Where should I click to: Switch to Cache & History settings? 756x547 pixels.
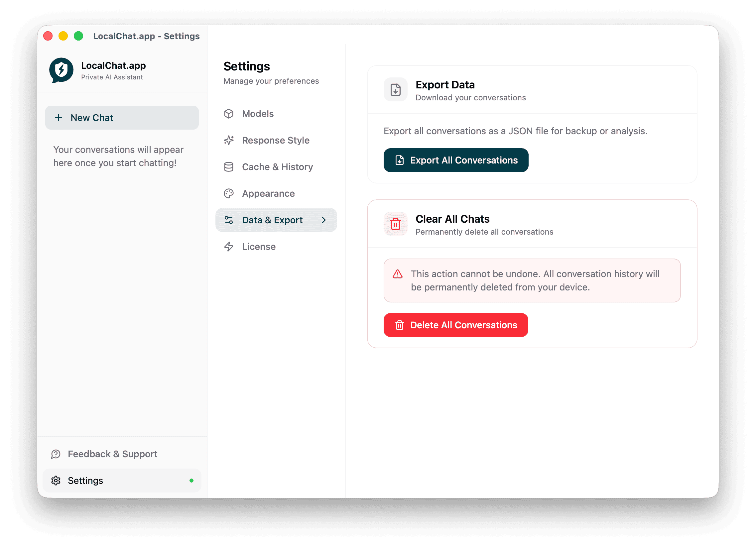pyautogui.click(x=277, y=167)
